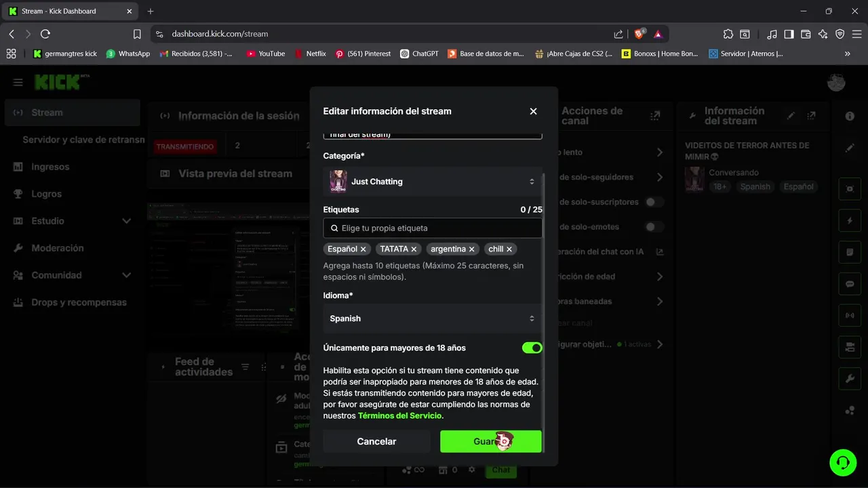Open the Idioma dropdown set to Spanish
Image resolution: width=868 pixels, height=488 pixels.
[433, 319]
